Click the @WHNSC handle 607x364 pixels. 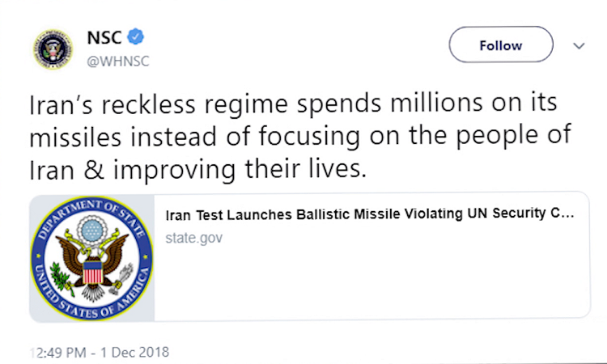(118, 61)
